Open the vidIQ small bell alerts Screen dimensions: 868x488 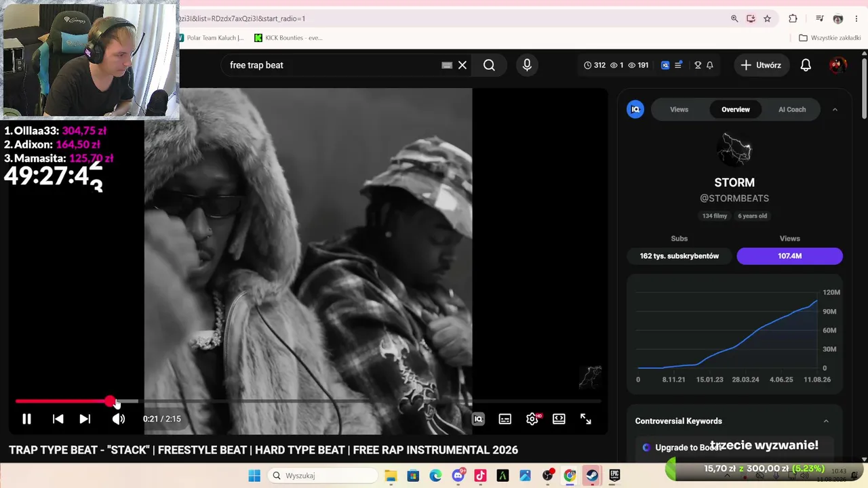(x=710, y=65)
